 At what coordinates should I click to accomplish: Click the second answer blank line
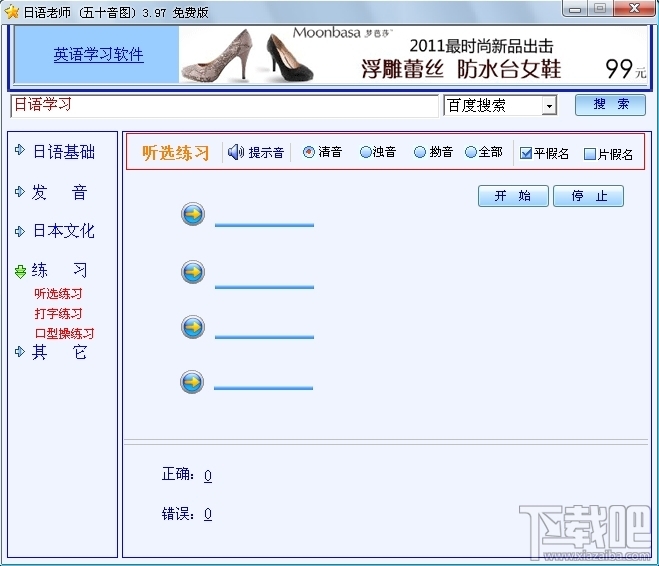point(264,287)
